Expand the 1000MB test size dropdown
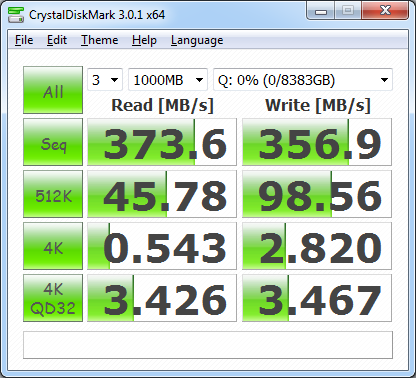Image resolution: width=416 pixels, height=378 pixels. 168,80
